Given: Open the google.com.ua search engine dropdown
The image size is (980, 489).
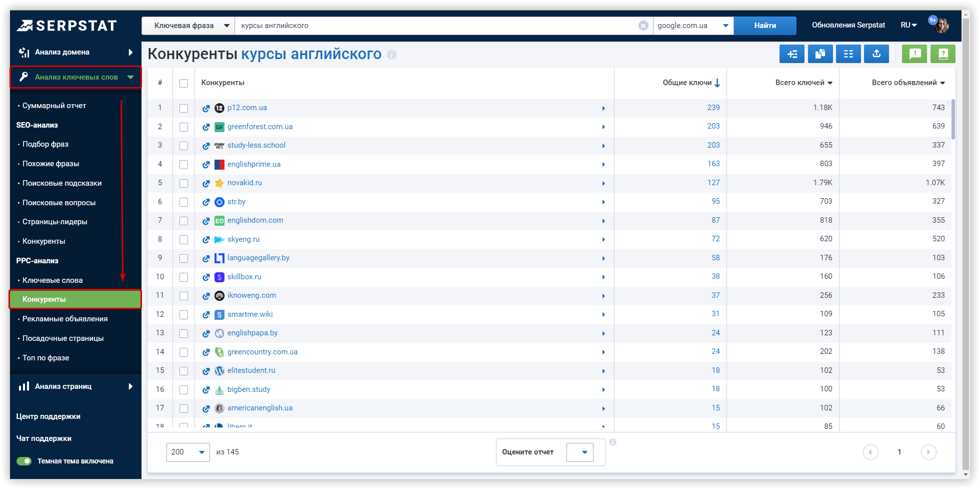Looking at the screenshot, I should (x=692, y=26).
